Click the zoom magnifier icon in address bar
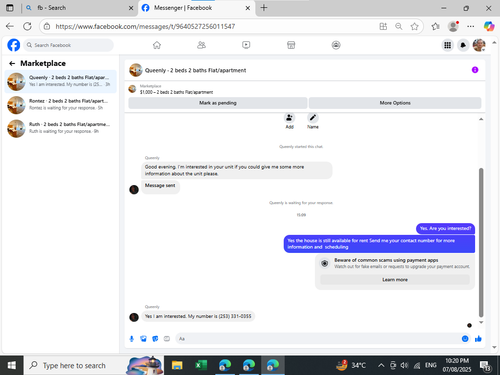 tap(399, 26)
